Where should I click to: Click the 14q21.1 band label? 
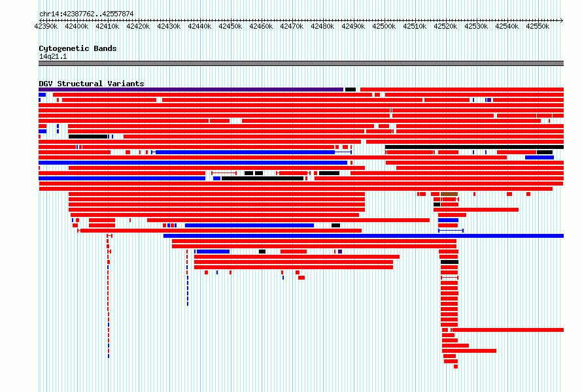tap(53, 56)
